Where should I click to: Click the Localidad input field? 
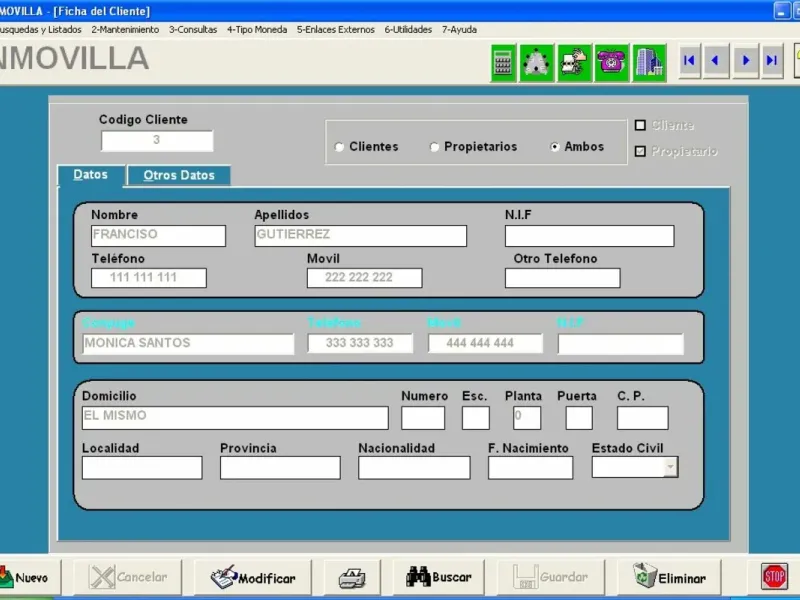coord(142,467)
